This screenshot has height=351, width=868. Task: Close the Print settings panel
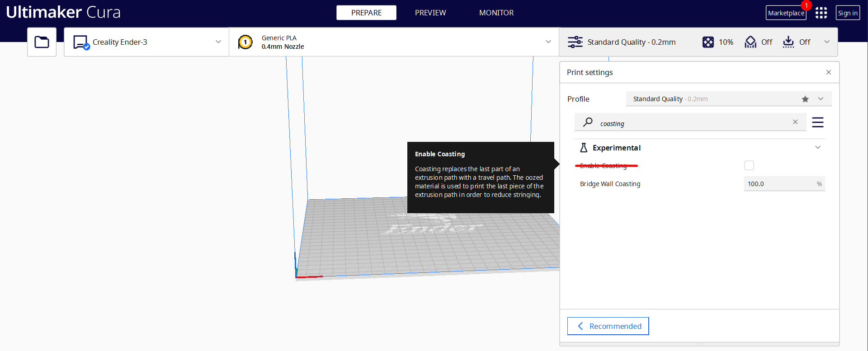829,72
